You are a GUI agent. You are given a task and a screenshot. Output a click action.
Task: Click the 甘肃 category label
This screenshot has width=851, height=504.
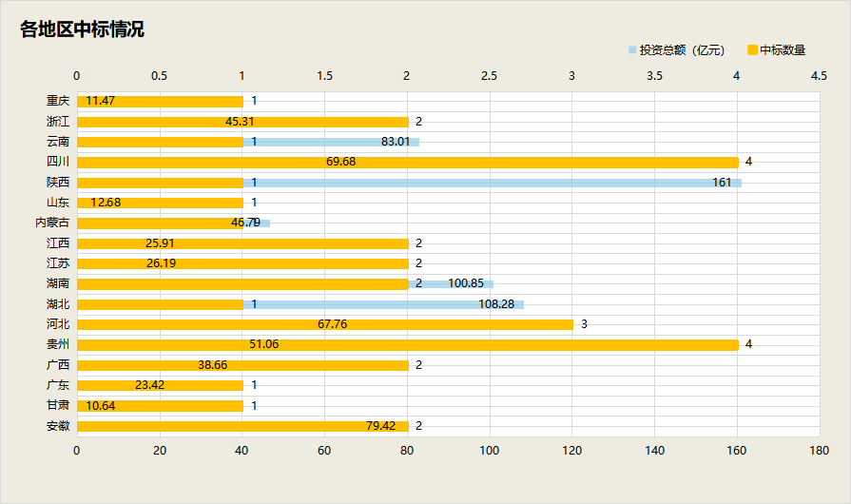pos(58,405)
